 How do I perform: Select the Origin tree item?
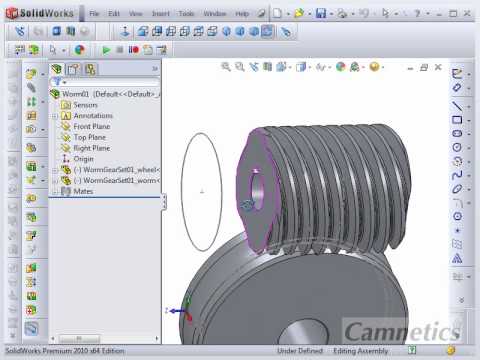(x=83, y=159)
